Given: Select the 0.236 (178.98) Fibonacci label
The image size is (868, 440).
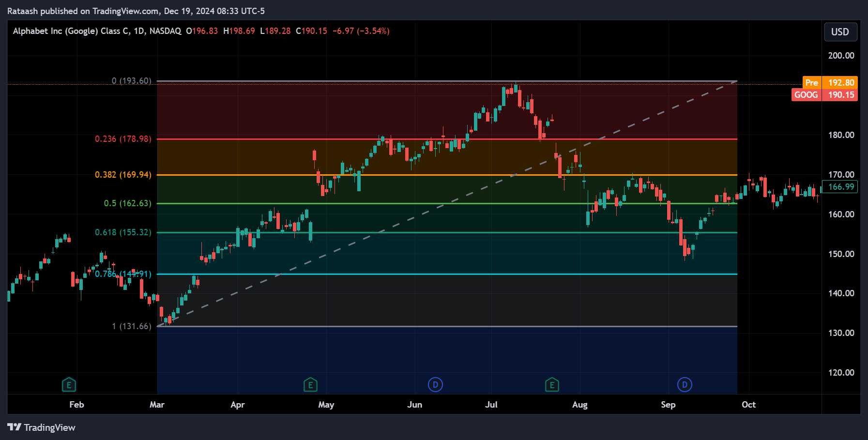Looking at the screenshot, I should click(x=123, y=139).
